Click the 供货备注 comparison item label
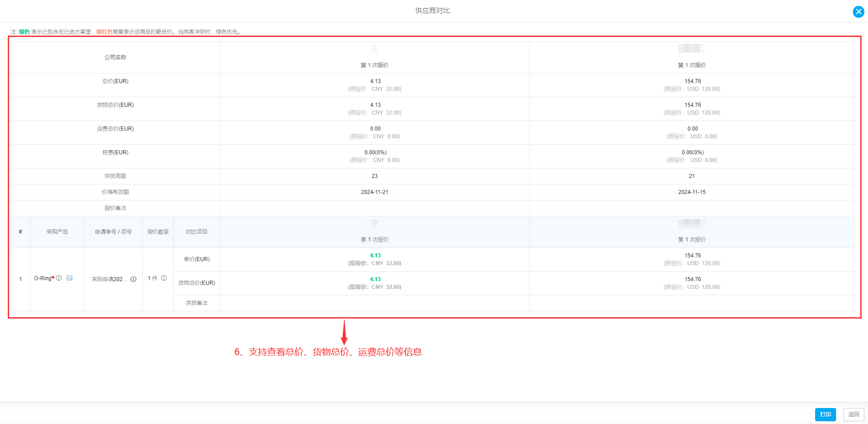868x424 pixels. [196, 303]
